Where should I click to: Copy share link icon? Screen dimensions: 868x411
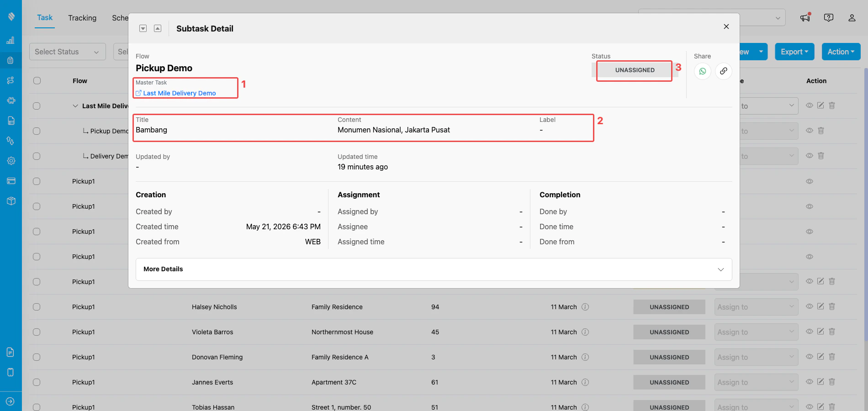click(724, 71)
